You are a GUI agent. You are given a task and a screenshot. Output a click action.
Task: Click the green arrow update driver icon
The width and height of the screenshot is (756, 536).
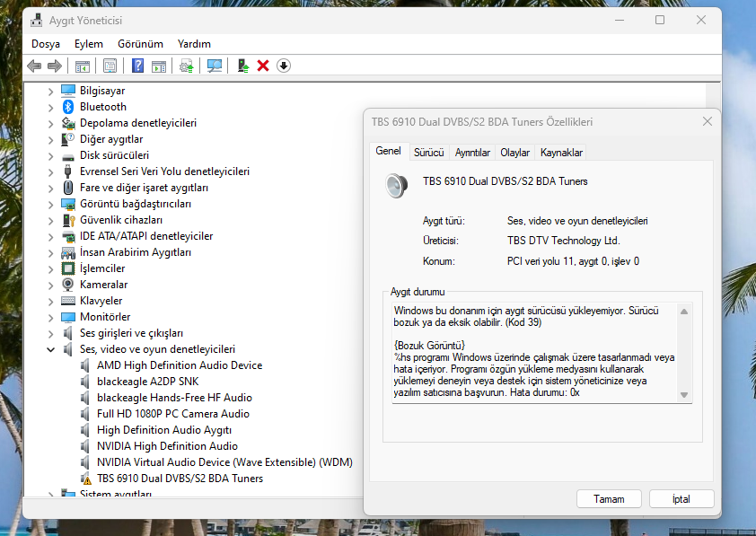click(242, 66)
